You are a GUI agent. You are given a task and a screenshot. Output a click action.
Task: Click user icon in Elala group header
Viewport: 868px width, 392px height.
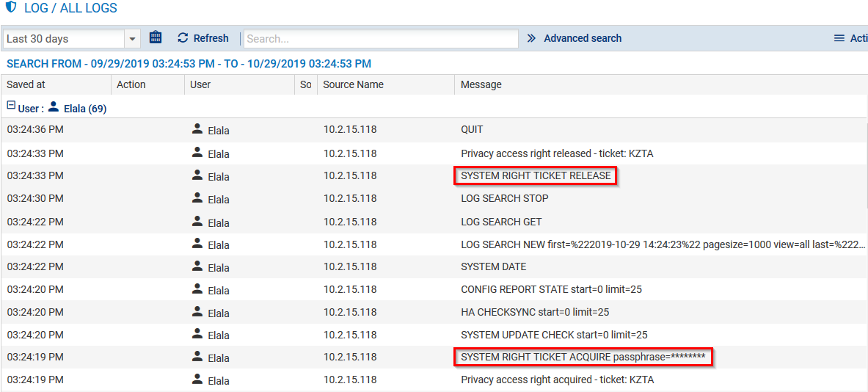tap(53, 107)
